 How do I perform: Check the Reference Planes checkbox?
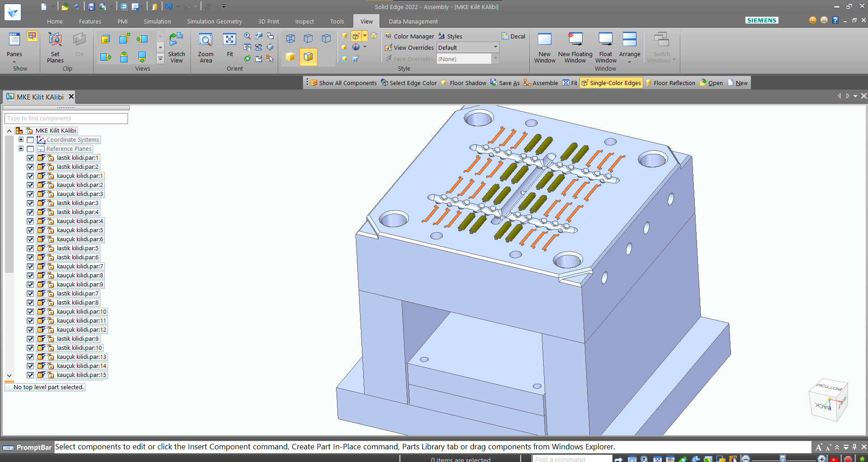[x=30, y=149]
